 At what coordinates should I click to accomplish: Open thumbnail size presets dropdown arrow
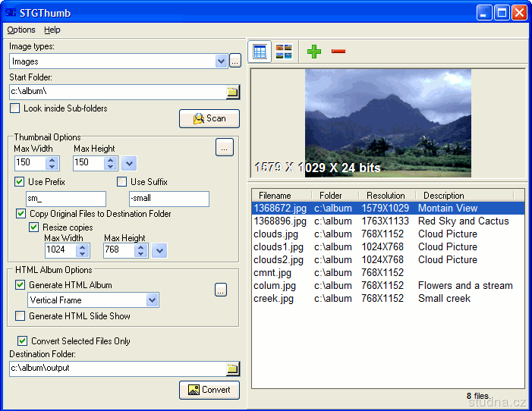click(x=129, y=163)
